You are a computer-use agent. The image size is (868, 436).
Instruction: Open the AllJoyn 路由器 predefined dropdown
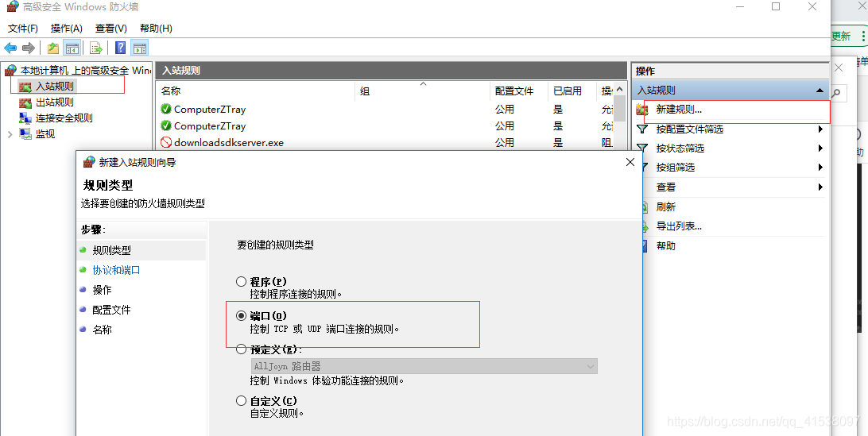tap(424, 366)
